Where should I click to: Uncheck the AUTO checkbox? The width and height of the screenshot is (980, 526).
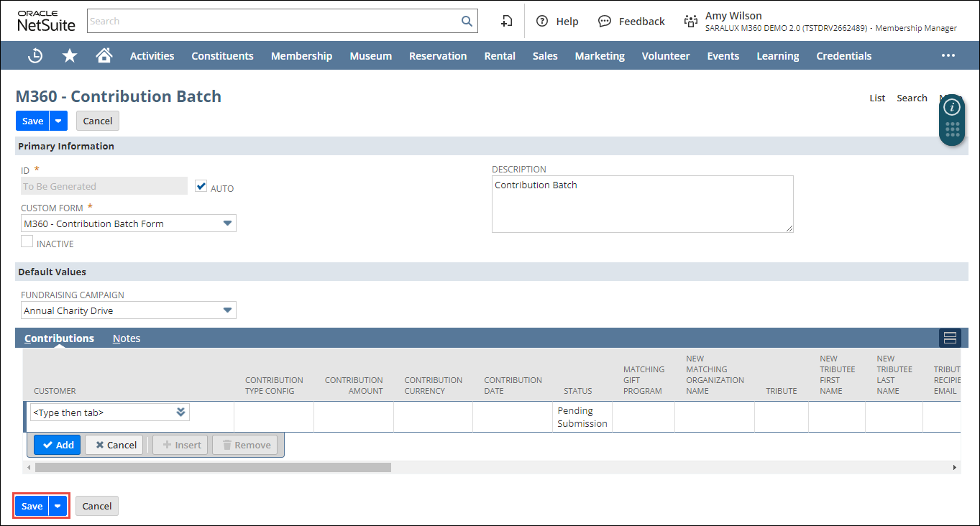coord(201,186)
